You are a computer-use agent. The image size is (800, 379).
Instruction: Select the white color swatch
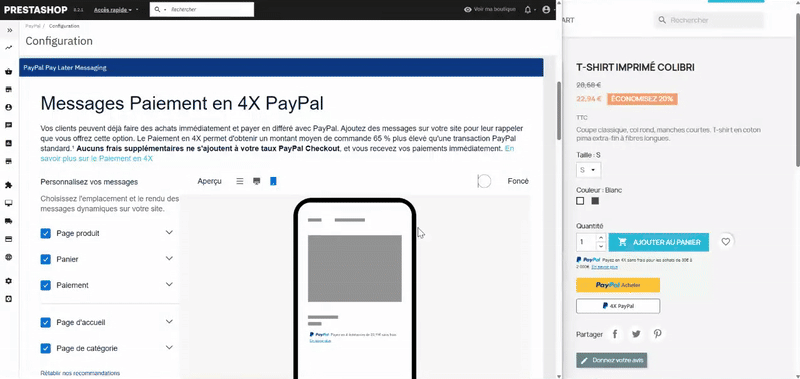tap(580, 201)
